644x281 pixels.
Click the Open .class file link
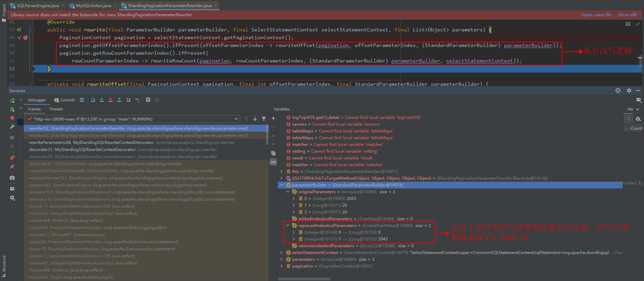pos(596,15)
